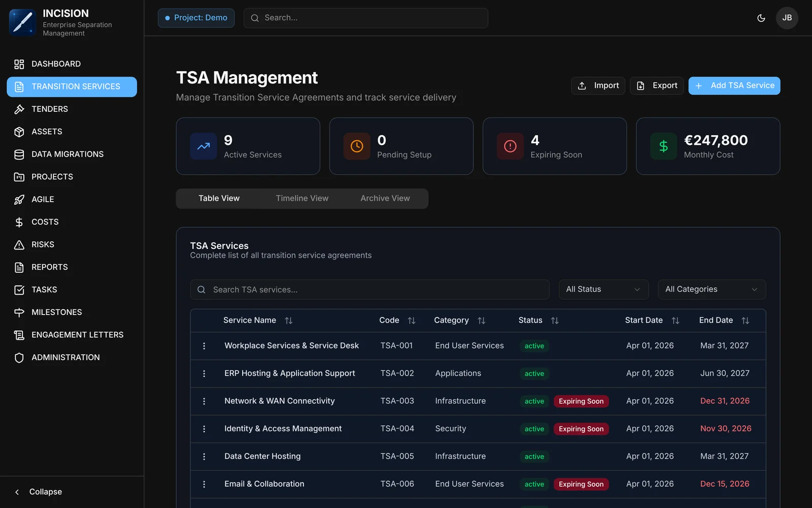Click the Administration shield icon
Image resolution: width=812 pixels, height=508 pixels.
[x=19, y=358]
